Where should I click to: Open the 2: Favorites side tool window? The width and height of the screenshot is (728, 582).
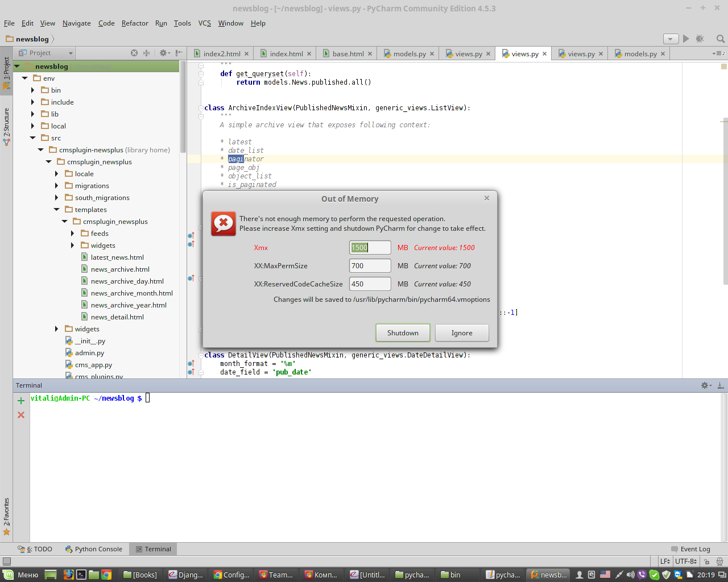6,516
